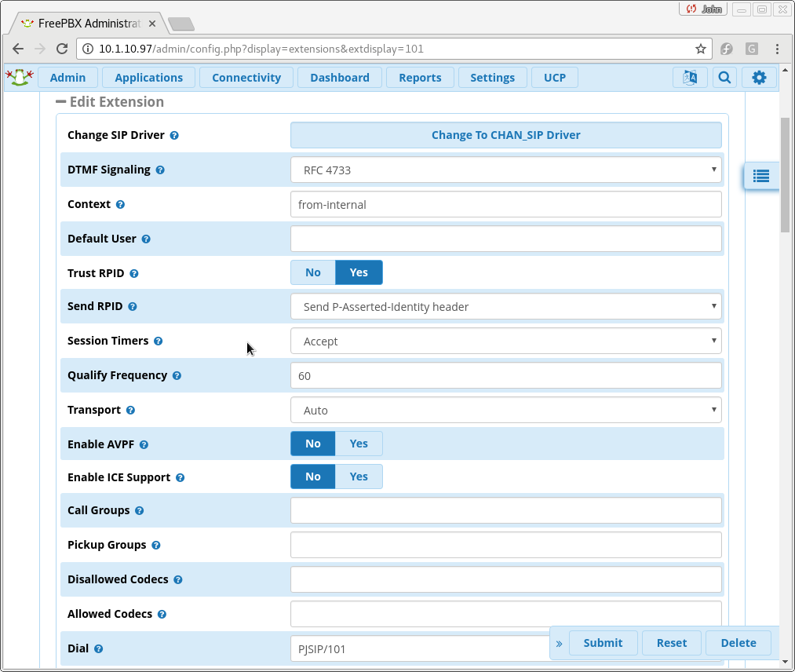Image resolution: width=795 pixels, height=672 pixels.
Task: Show help for Dial field
Action: pos(98,648)
